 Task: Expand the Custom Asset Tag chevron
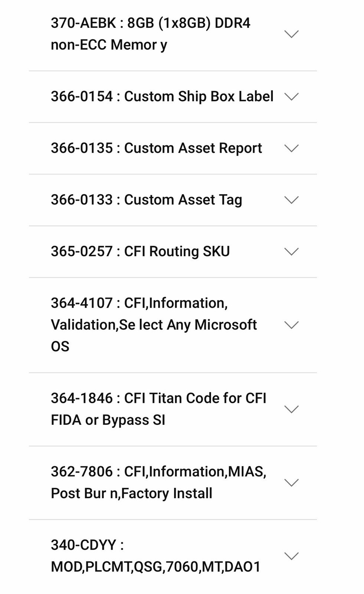[291, 200]
